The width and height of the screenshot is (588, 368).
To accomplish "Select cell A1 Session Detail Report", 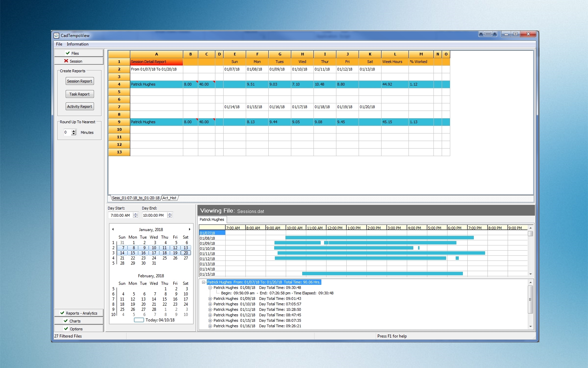I will point(157,62).
